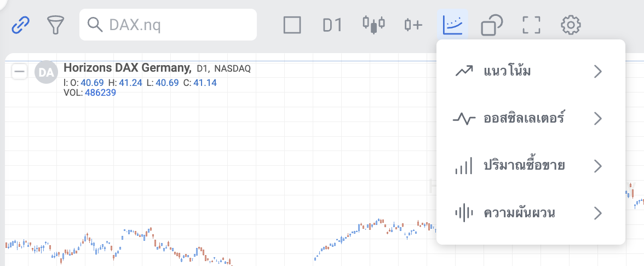The height and width of the screenshot is (266, 644).
Task: Click the magnifier icon in search box
Action: coord(95,25)
